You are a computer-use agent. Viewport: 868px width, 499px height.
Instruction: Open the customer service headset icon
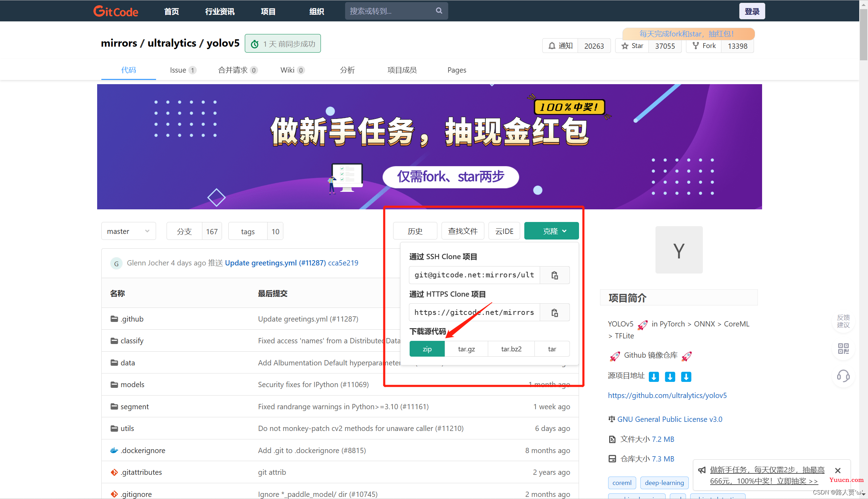(x=843, y=376)
